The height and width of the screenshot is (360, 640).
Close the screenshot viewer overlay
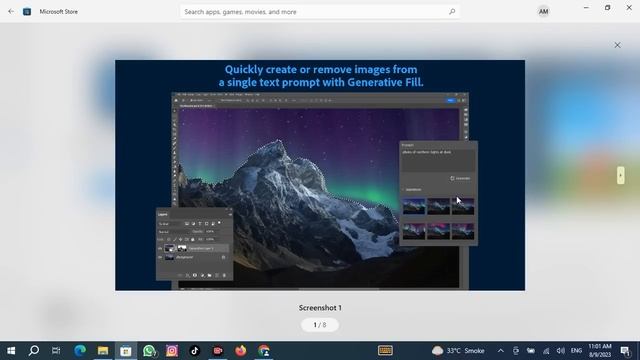617,45
